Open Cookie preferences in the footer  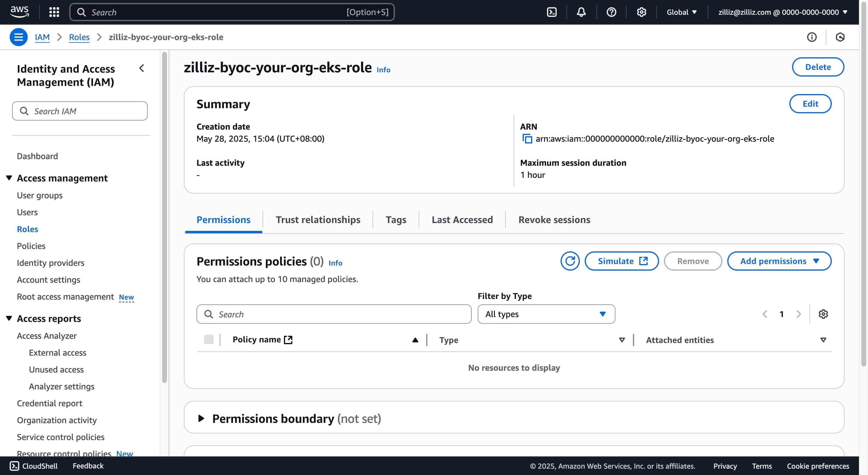point(818,466)
